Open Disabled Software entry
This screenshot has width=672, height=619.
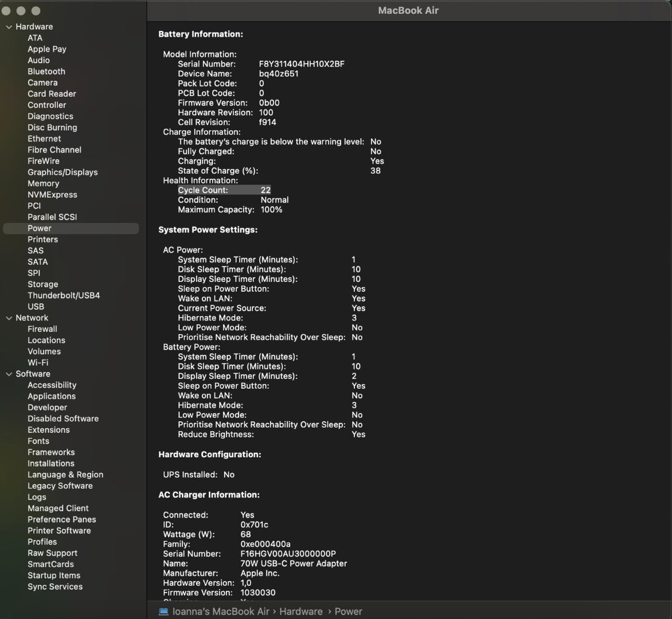tap(63, 418)
